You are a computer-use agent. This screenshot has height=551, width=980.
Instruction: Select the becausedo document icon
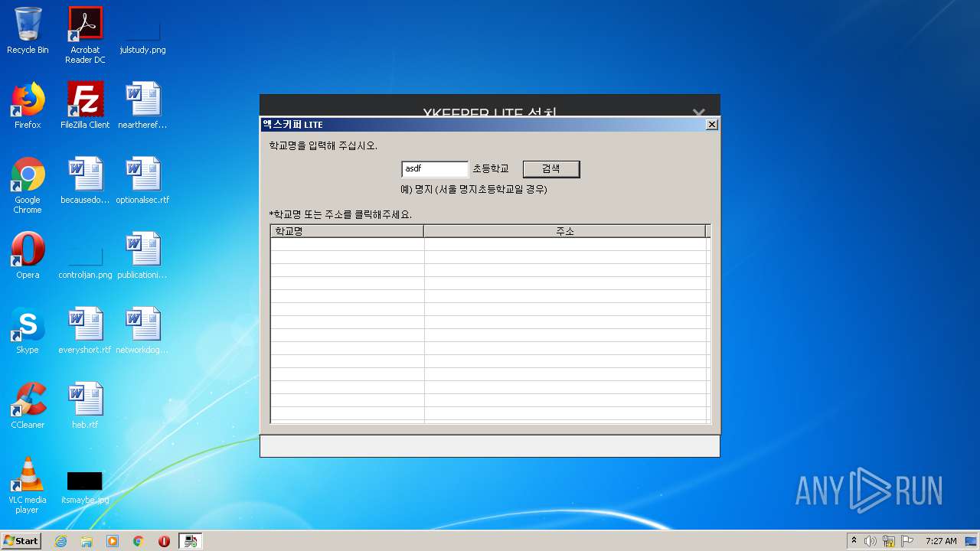click(85, 181)
